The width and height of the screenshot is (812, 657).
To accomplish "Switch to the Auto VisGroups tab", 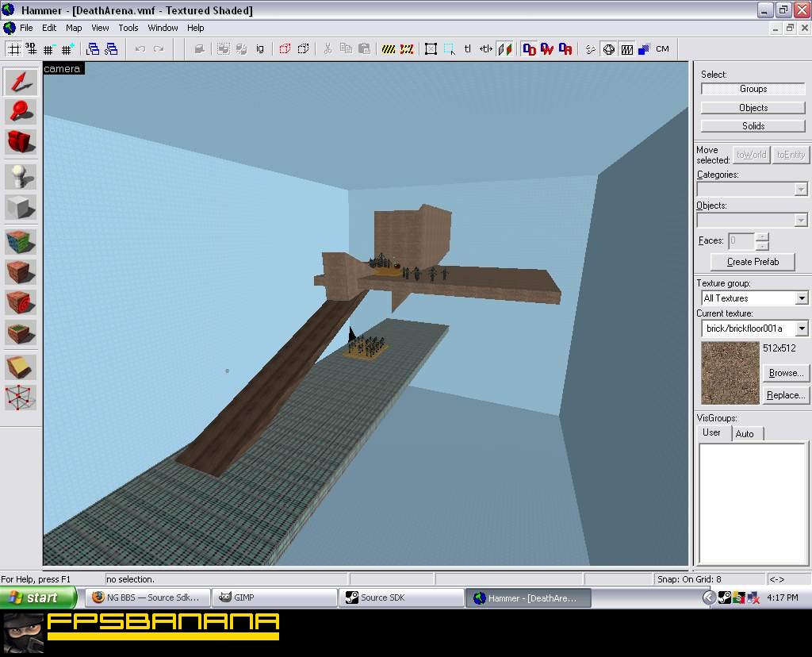I will [x=745, y=434].
